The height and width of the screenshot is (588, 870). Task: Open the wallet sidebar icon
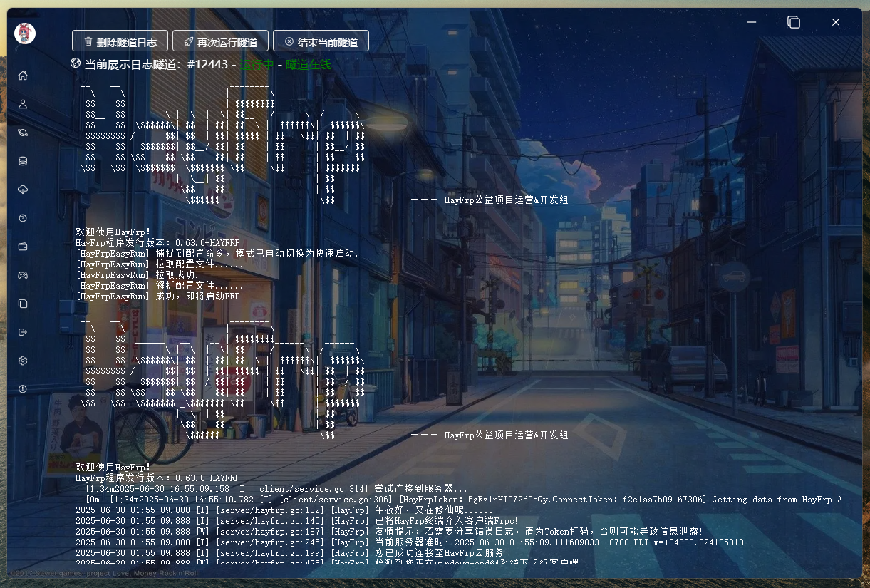(23, 247)
